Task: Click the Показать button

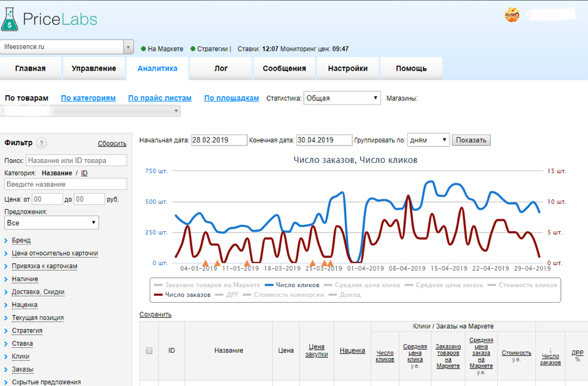Action: click(471, 140)
